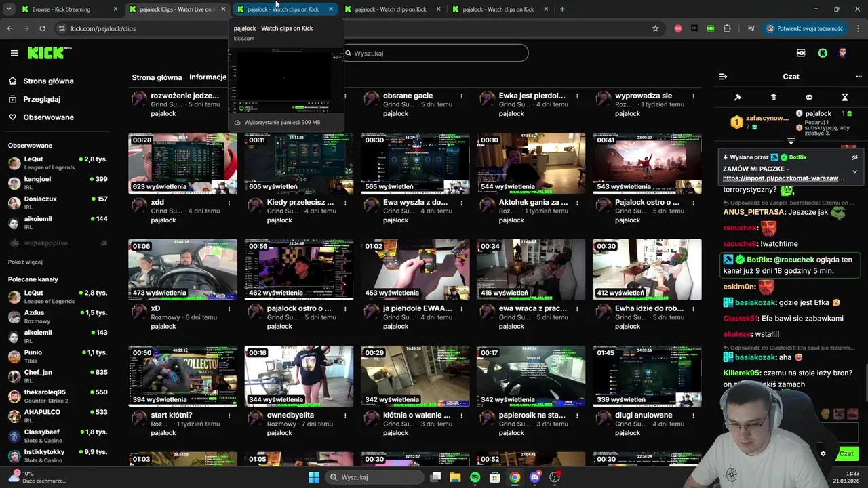Click the green KICK logo
The image size is (868, 488).
click(x=49, y=53)
